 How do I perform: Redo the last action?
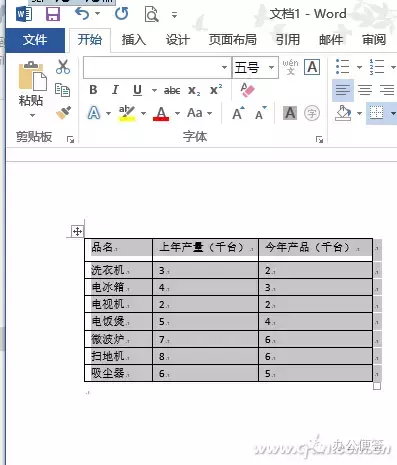point(121,14)
